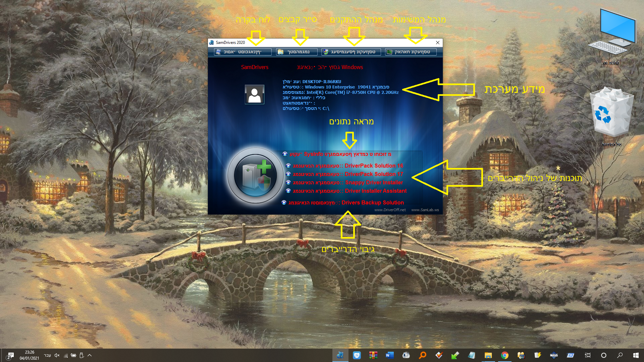This screenshot has width=644, height=362.
Task: Visit the www.SamLab.ws link
Action: (425, 210)
